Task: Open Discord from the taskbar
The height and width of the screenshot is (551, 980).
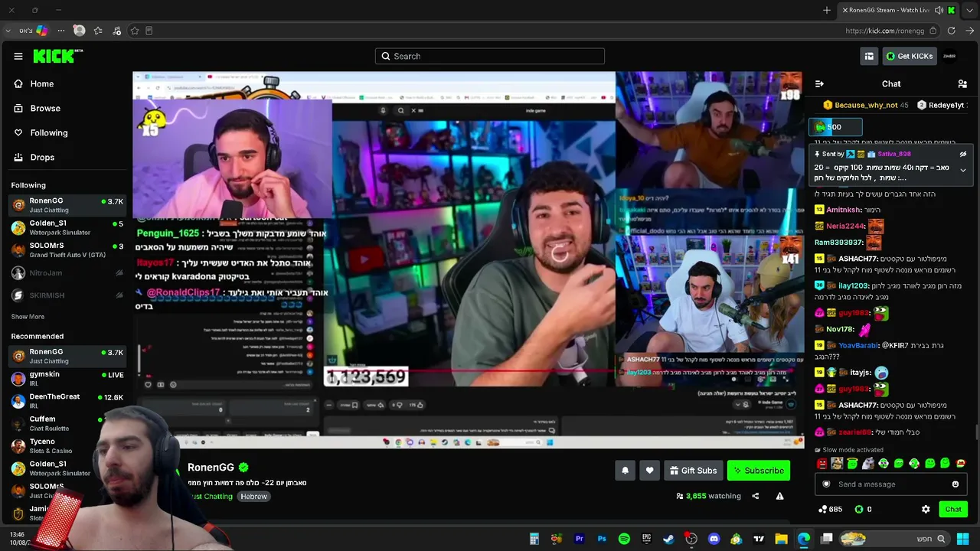Action: [714, 539]
